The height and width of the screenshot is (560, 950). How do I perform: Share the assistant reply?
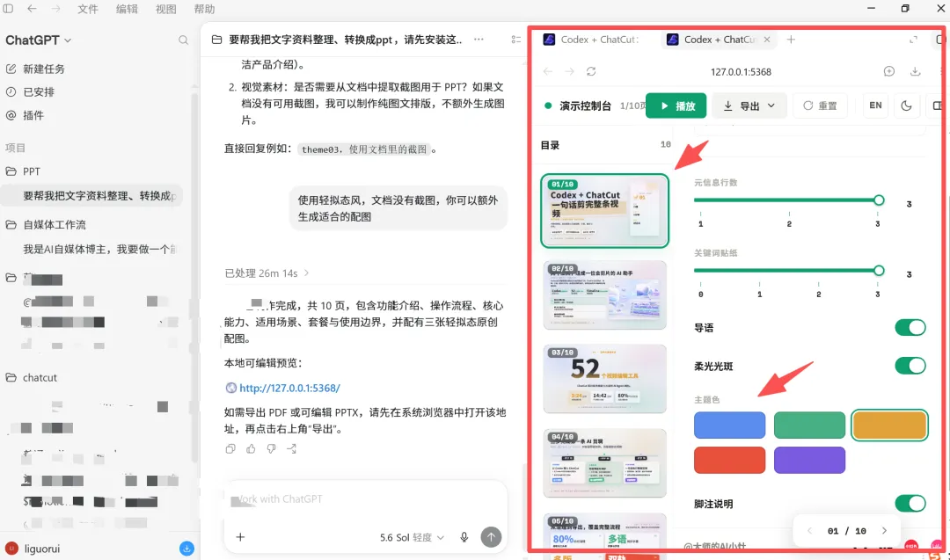[292, 448]
